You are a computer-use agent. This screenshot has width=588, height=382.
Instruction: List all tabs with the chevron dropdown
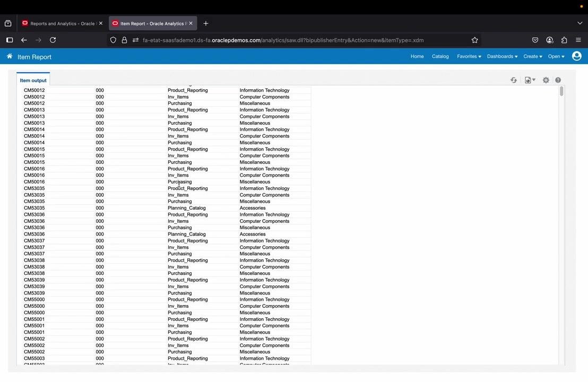pyautogui.click(x=580, y=23)
